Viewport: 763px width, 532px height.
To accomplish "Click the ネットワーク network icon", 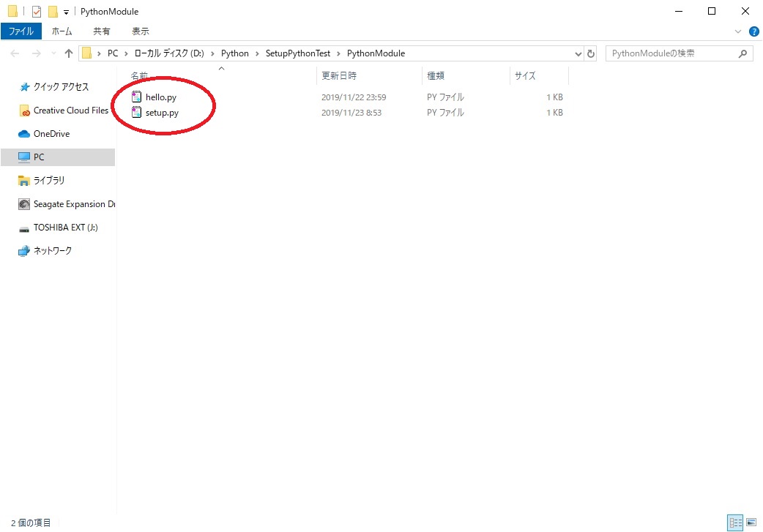I will click(x=24, y=251).
